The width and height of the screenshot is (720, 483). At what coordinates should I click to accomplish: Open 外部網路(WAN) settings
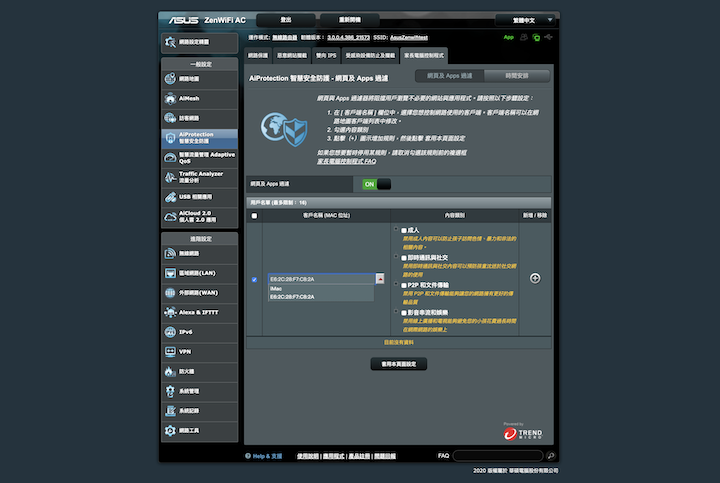199,293
